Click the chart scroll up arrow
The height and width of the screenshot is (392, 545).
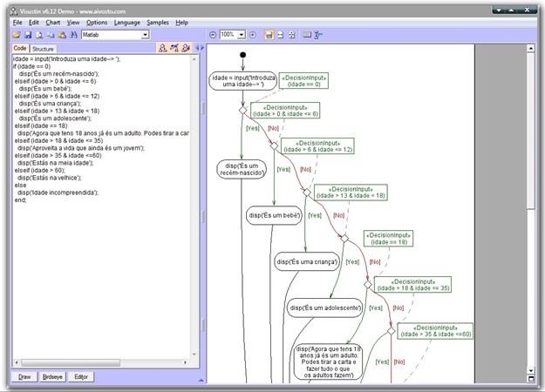coord(531,48)
